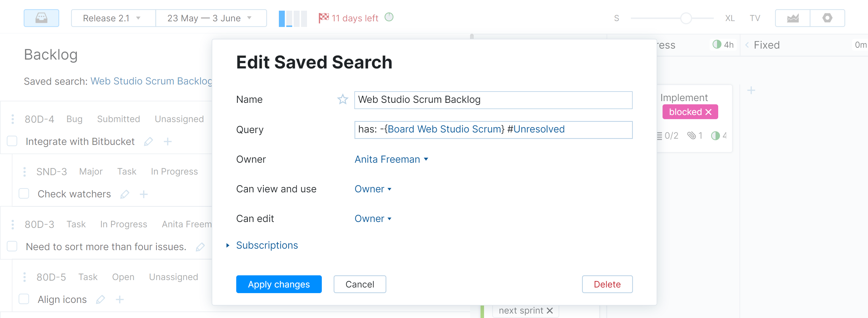Viewport: 868px width, 318px height.
Task: Click the Apply changes button
Action: (279, 284)
